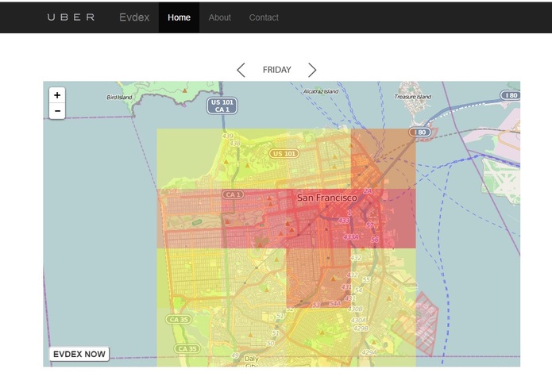Click the San Francisco map label
The width and height of the screenshot is (552, 392).
coord(327,198)
